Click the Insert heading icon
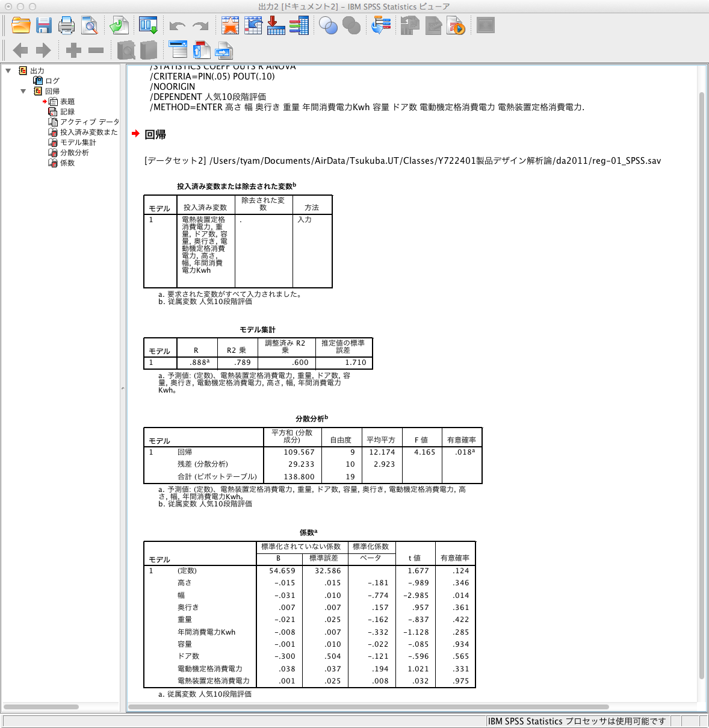This screenshot has width=709, height=728. [x=178, y=50]
